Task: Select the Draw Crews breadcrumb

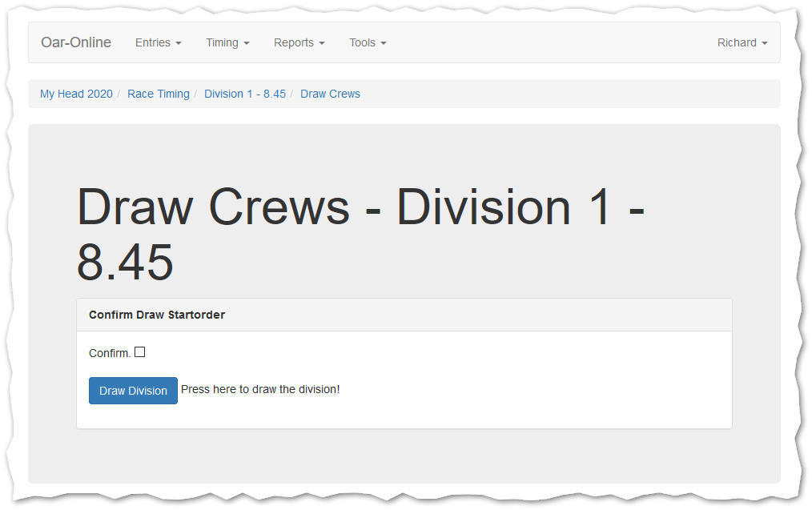Action: (x=330, y=94)
